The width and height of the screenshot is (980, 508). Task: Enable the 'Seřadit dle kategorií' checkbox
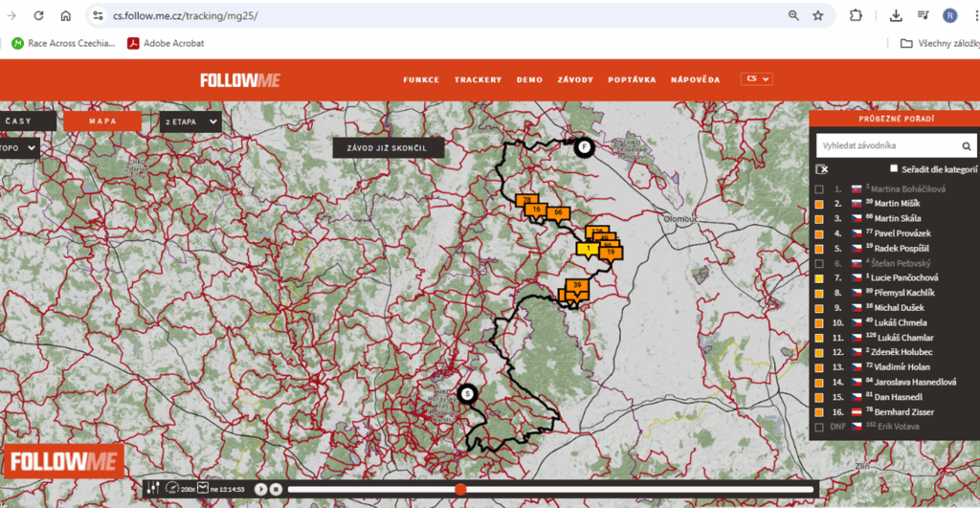coord(894,169)
